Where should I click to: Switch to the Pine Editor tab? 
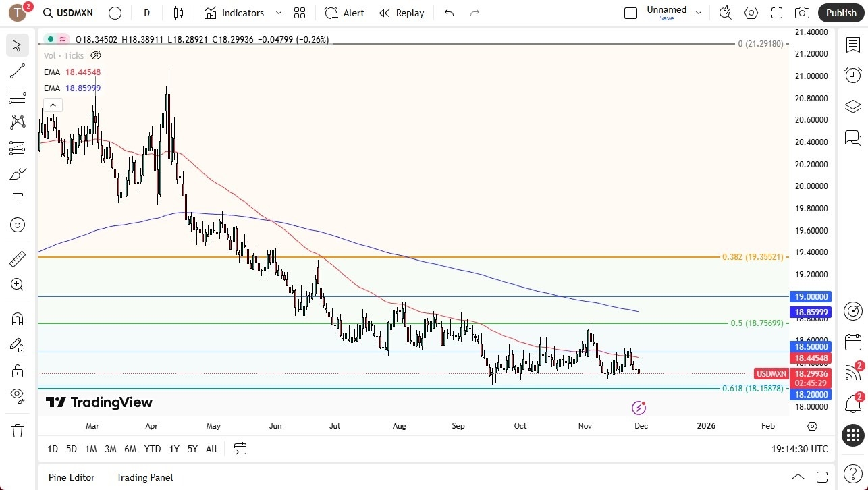[71, 477]
